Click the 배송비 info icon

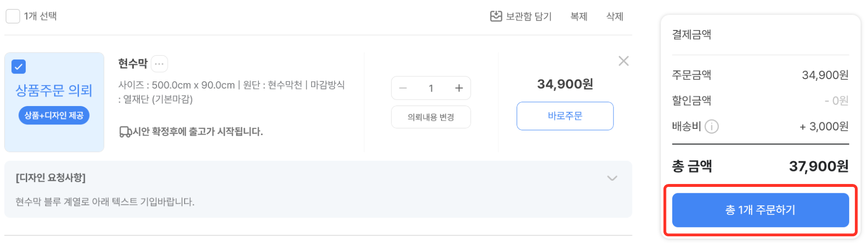pyautogui.click(x=711, y=127)
